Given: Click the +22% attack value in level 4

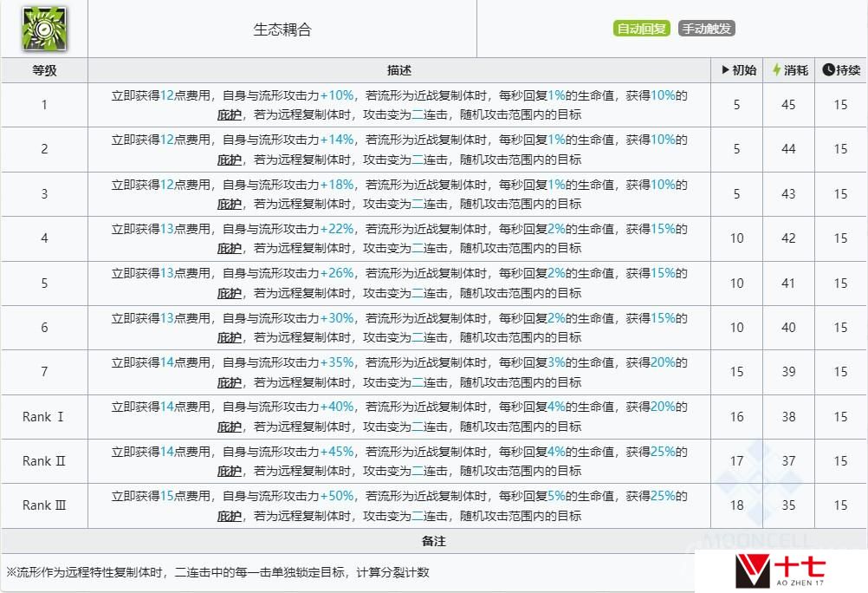Looking at the screenshot, I should click(337, 229).
